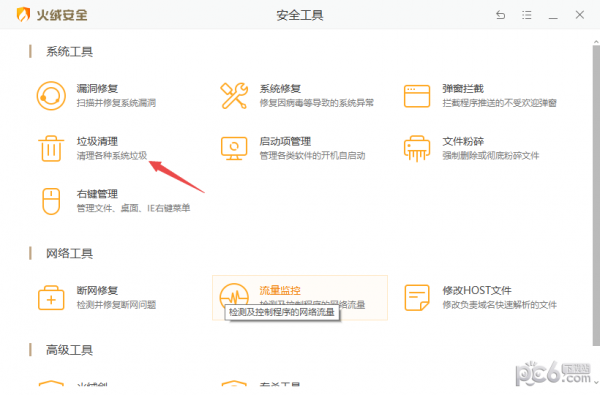Select the 流量监控 orange title text
The image size is (600, 395).
point(280,291)
